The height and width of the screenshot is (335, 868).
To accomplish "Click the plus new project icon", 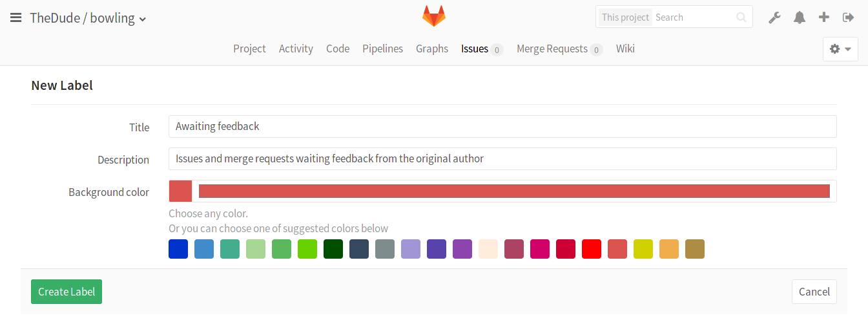I will [824, 17].
